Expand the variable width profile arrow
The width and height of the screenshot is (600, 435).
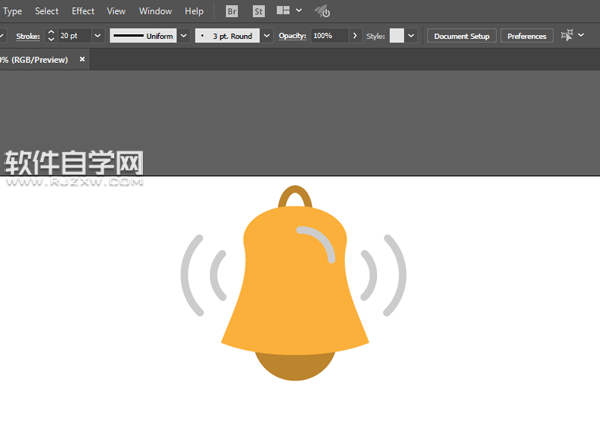[184, 36]
